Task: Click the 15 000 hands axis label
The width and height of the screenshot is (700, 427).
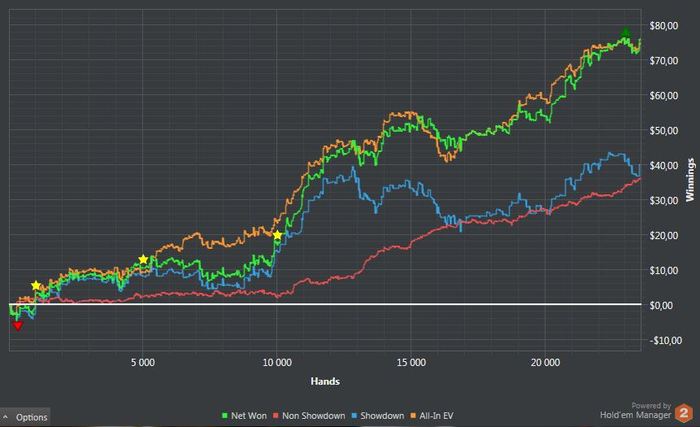Action: [411, 363]
